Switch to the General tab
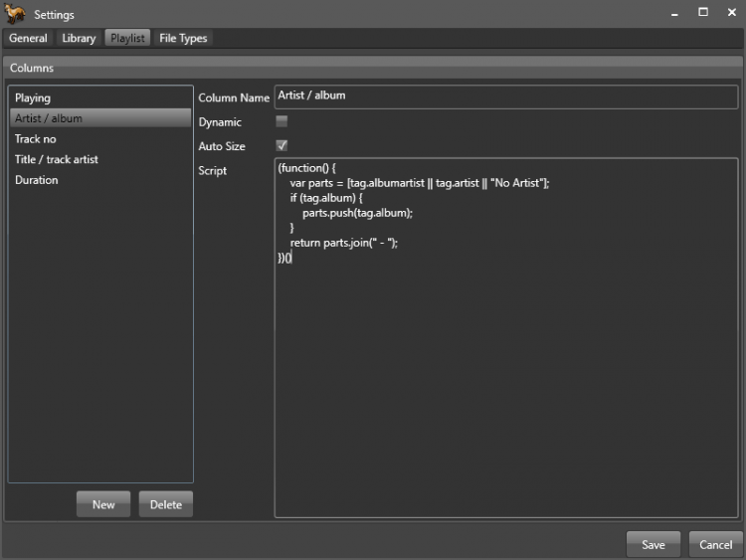The width and height of the screenshot is (746, 560). [x=28, y=38]
